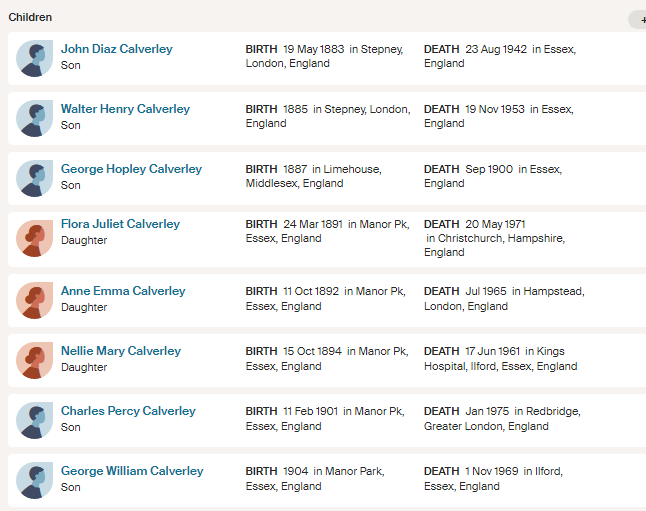Open Nellie Mary Calverley profile link
This screenshot has height=511, width=646.
pos(121,351)
